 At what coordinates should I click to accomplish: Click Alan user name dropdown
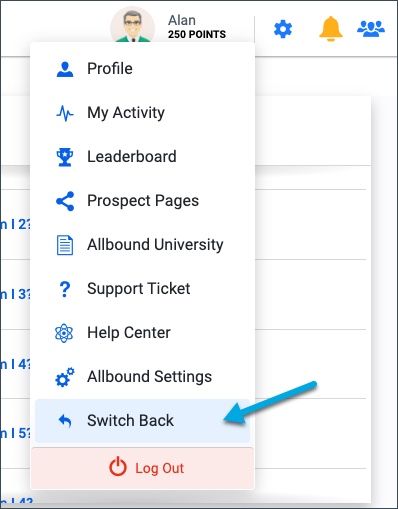(182, 20)
